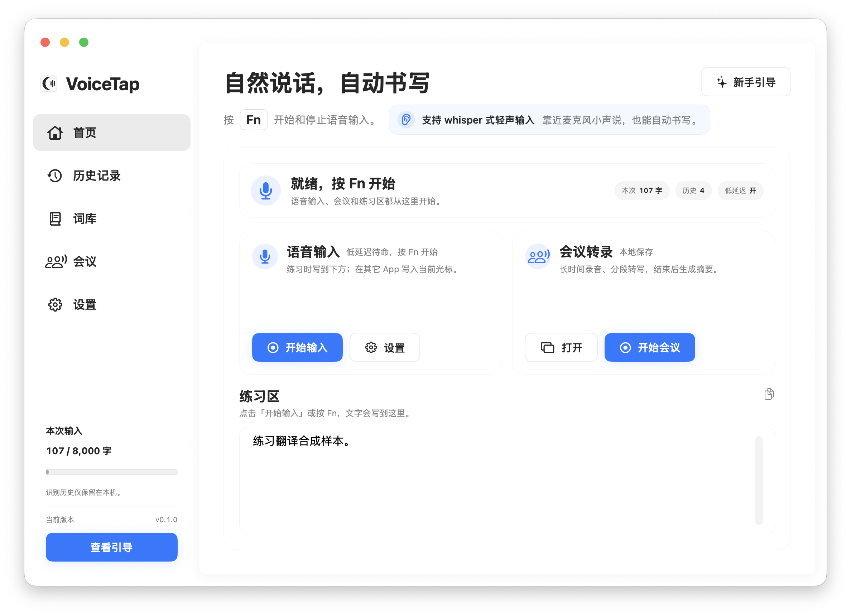851x616 pixels.
Task: Click the clock icon next to 历史记录
Action: [55, 175]
